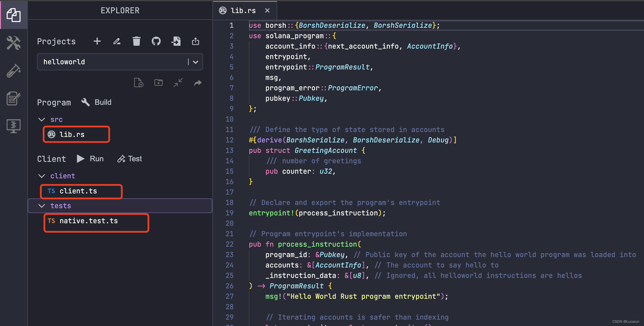Click the create new project plus icon
Screen dimensions: 644x326
point(97,41)
